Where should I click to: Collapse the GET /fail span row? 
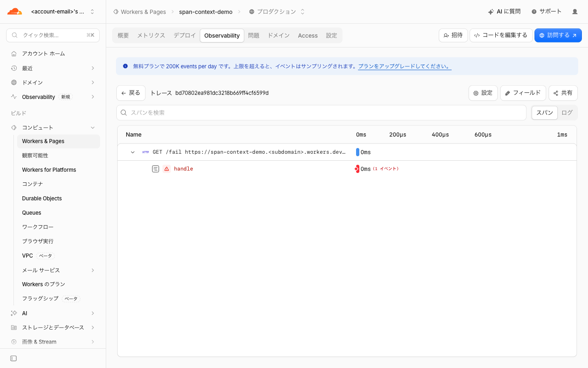[x=133, y=152]
